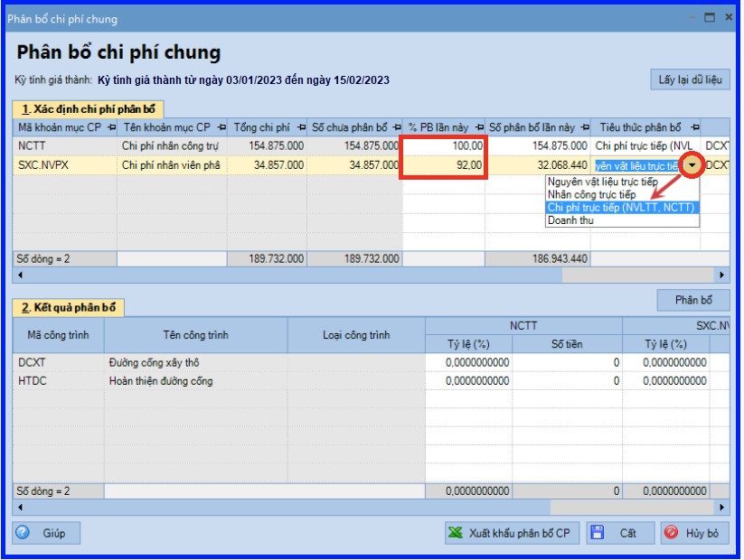Pin the % PB lần này column
Image resolution: width=744 pixels, height=560 pixels.
coord(480,127)
